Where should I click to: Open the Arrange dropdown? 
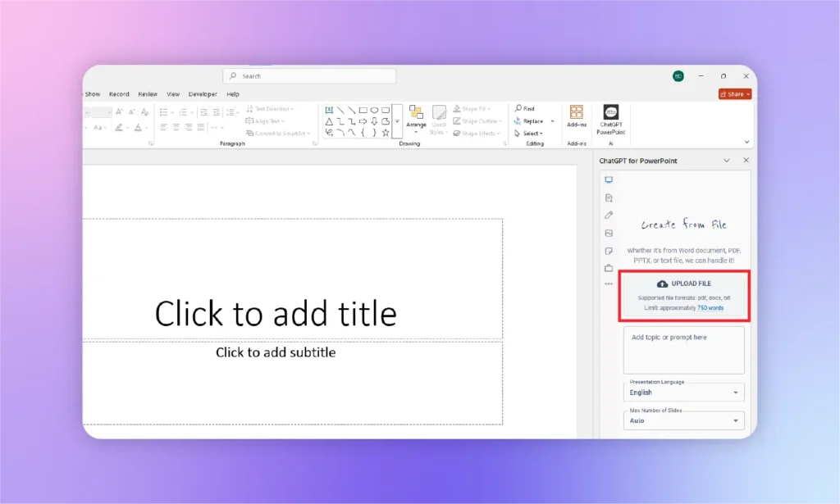coord(416,120)
